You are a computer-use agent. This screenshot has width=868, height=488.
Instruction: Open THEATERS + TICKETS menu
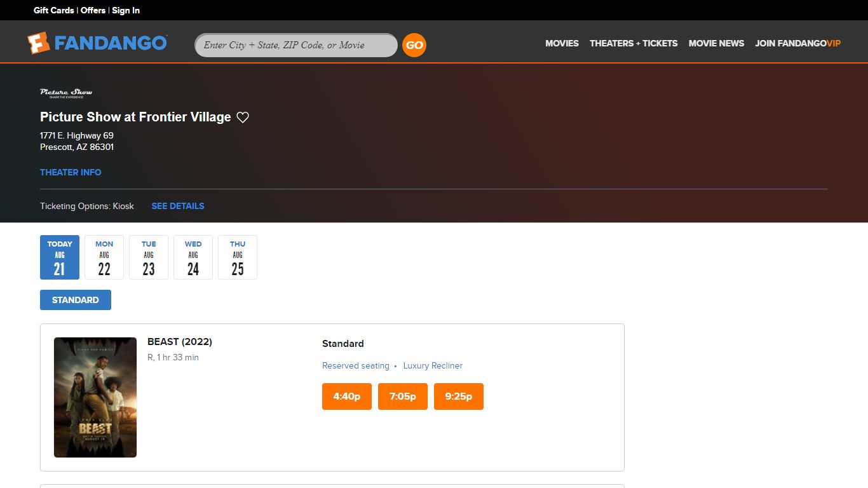click(634, 43)
